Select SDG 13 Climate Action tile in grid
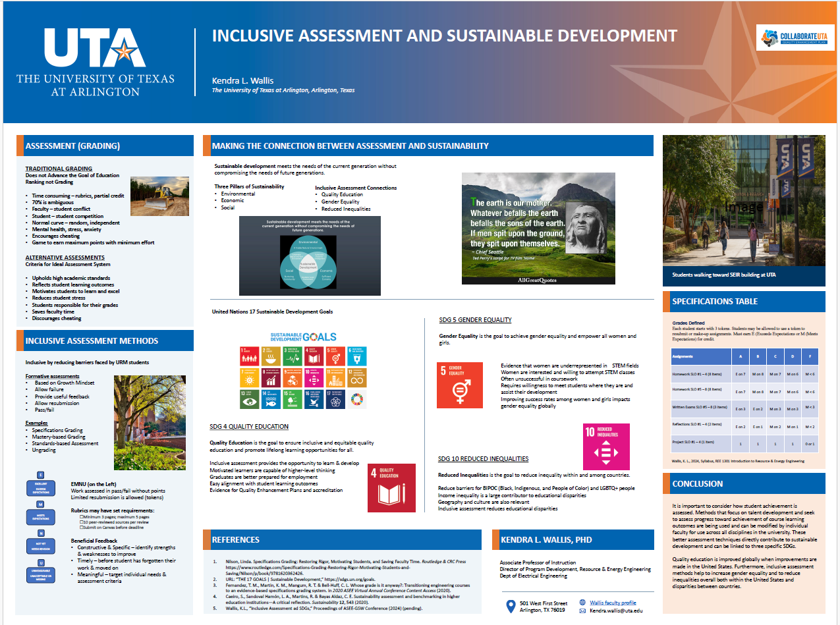Image resolution: width=840 pixels, height=625 pixels. 250,399
